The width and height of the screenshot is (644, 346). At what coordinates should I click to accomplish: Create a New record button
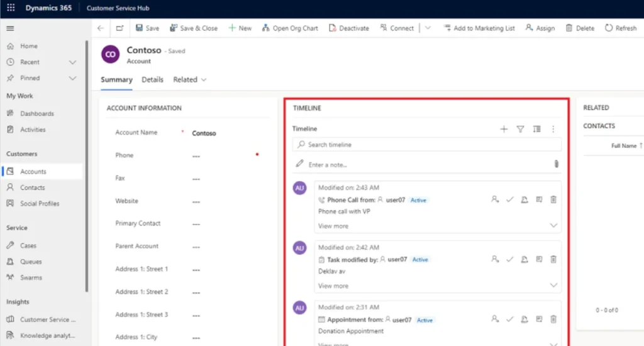(240, 28)
